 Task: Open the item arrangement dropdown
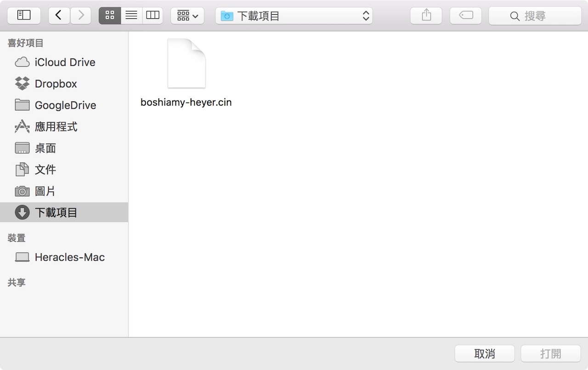(x=187, y=15)
